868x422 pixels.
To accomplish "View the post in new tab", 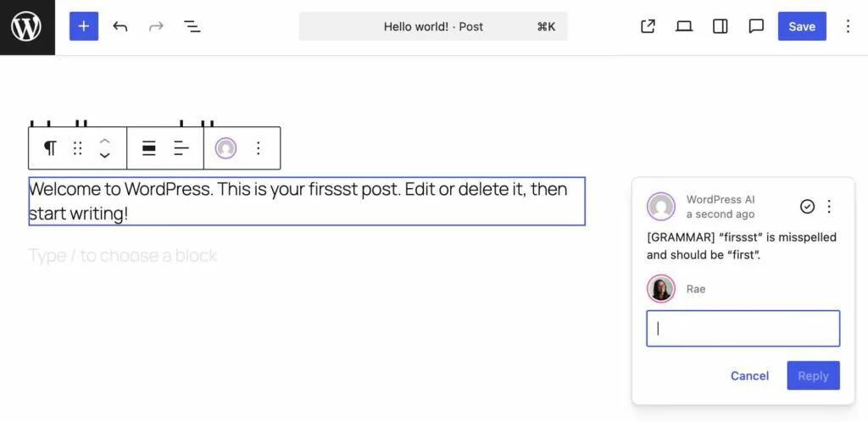I will pyautogui.click(x=648, y=26).
